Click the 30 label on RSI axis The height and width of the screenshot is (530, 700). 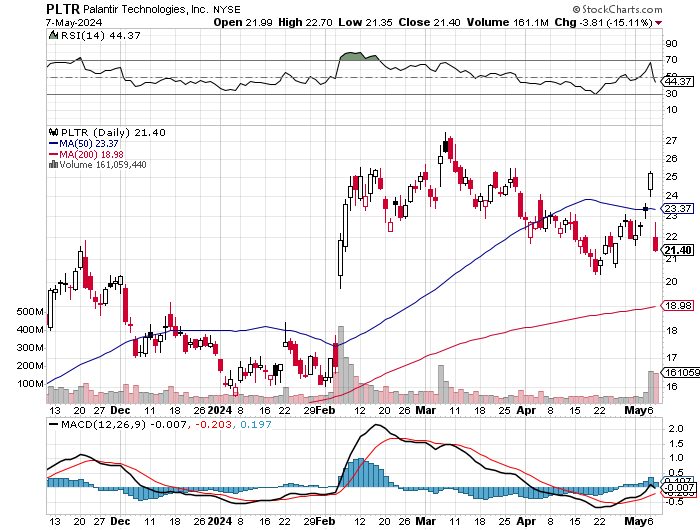point(671,94)
